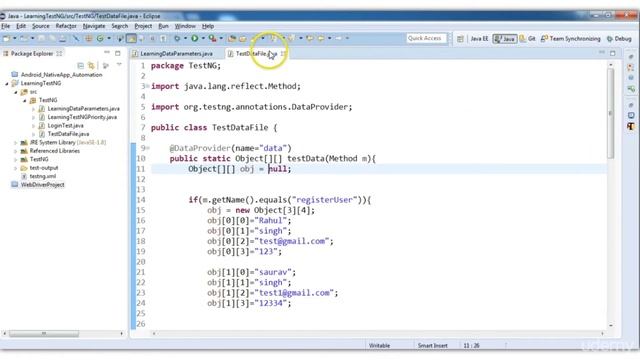Select LoginTest.java in Package Explorer
The image size is (640, 360).
pyautogui.click(x=65, y=126)
